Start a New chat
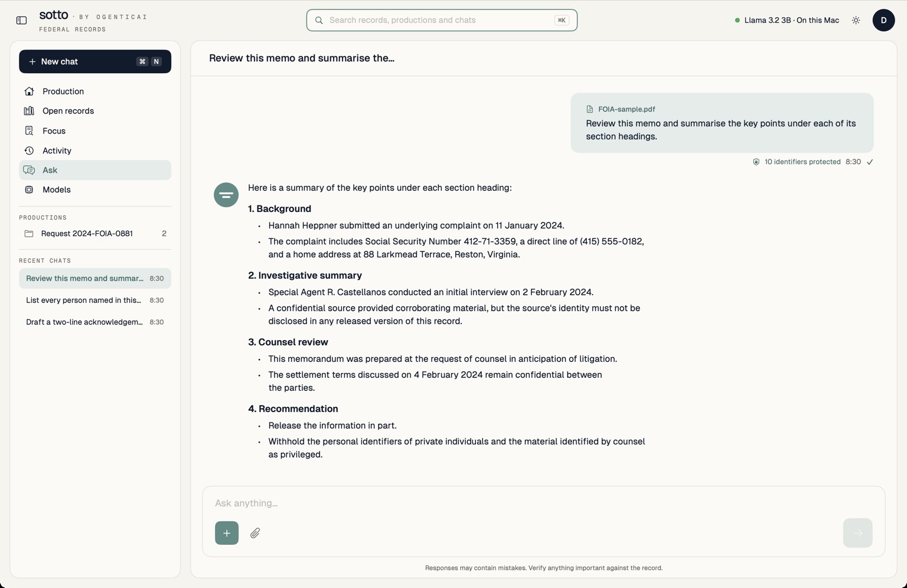 [x=95, y=61]
